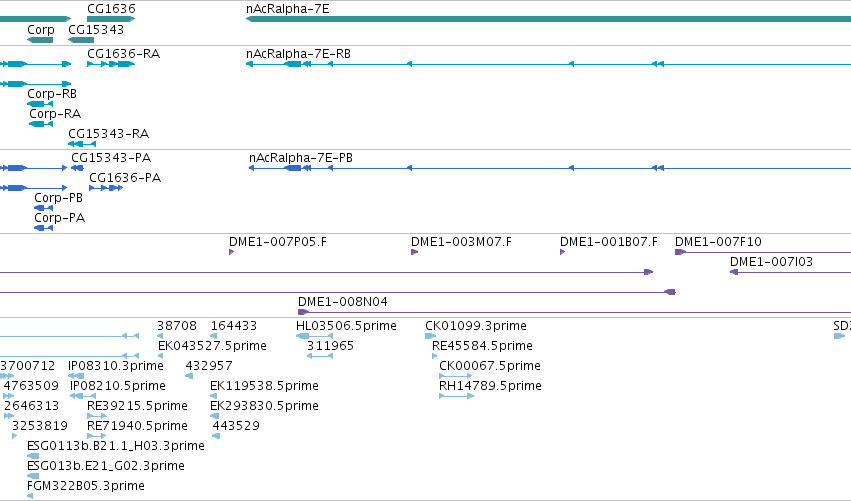Select EST 3253819

click(15, 436)
